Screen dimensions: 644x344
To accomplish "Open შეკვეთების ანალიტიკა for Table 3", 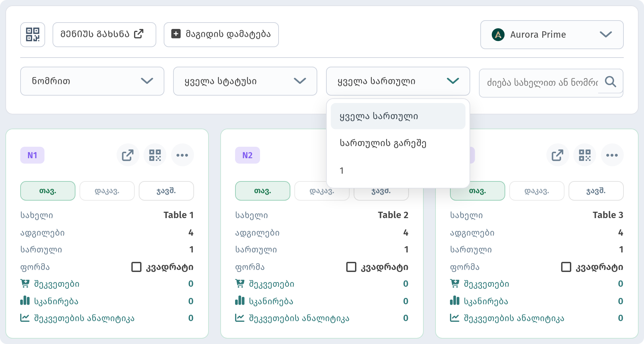I will click(x=507, y=318).
